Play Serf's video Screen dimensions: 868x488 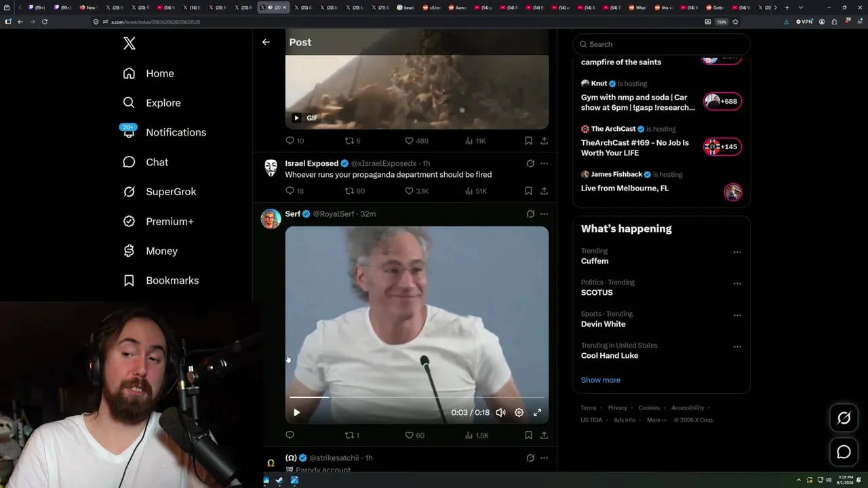[x=296, y=412]
